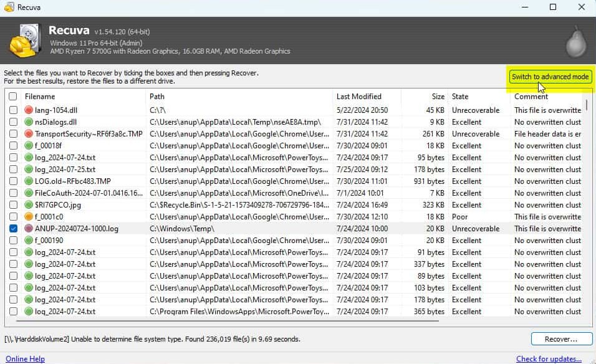Tick the checkbox for f_00018f
Viewport: 596px width, 364px height.
(x=13, y=145)
